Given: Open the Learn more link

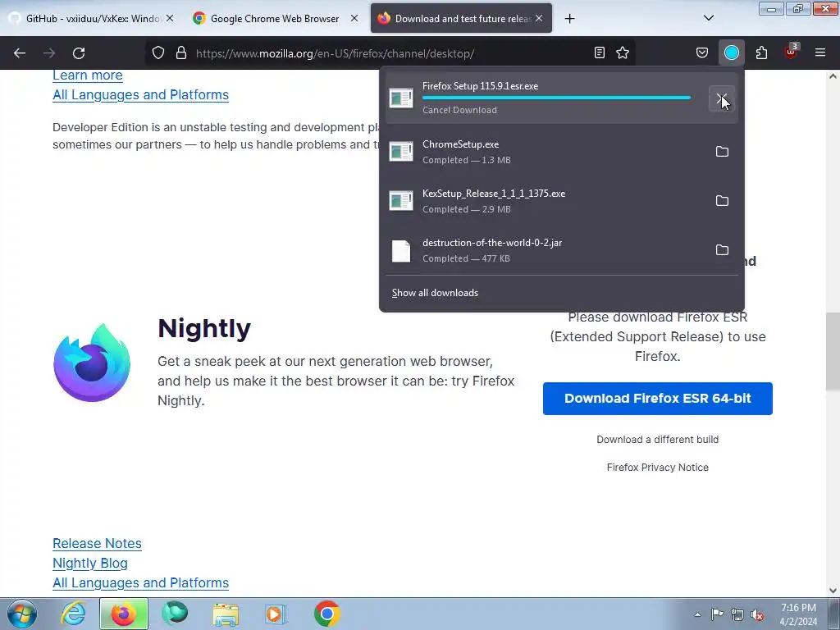Looking at the screenshot, I should (87, 75).
